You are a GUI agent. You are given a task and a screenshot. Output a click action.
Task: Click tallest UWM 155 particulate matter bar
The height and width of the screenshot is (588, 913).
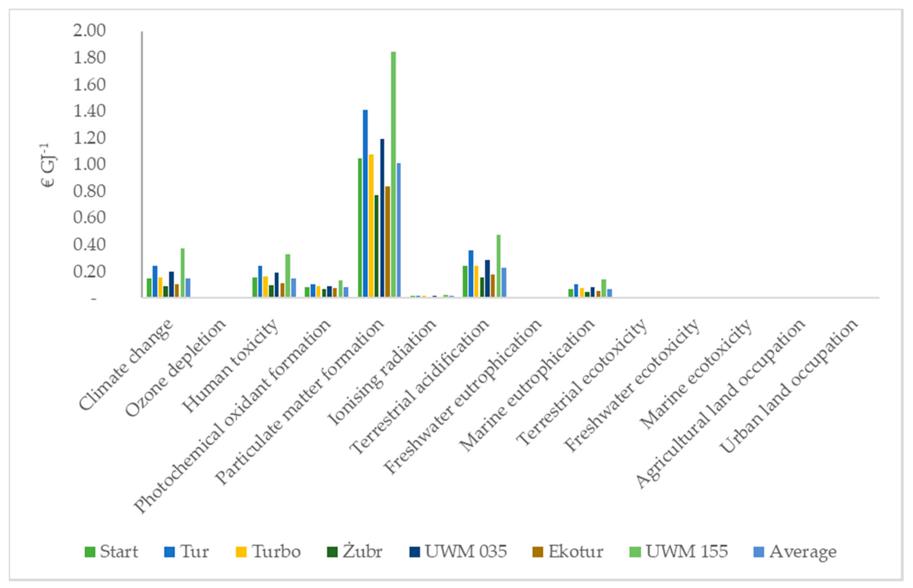(393, 174)
